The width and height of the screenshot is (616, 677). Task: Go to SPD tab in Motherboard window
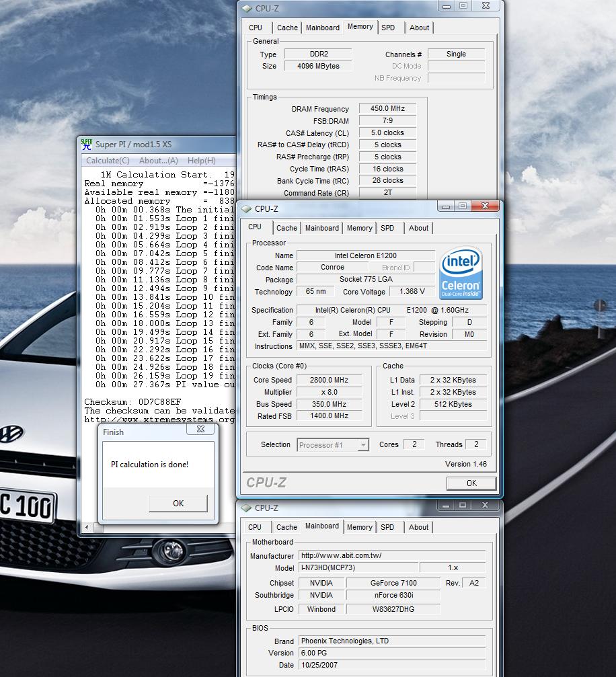[387, 527]
